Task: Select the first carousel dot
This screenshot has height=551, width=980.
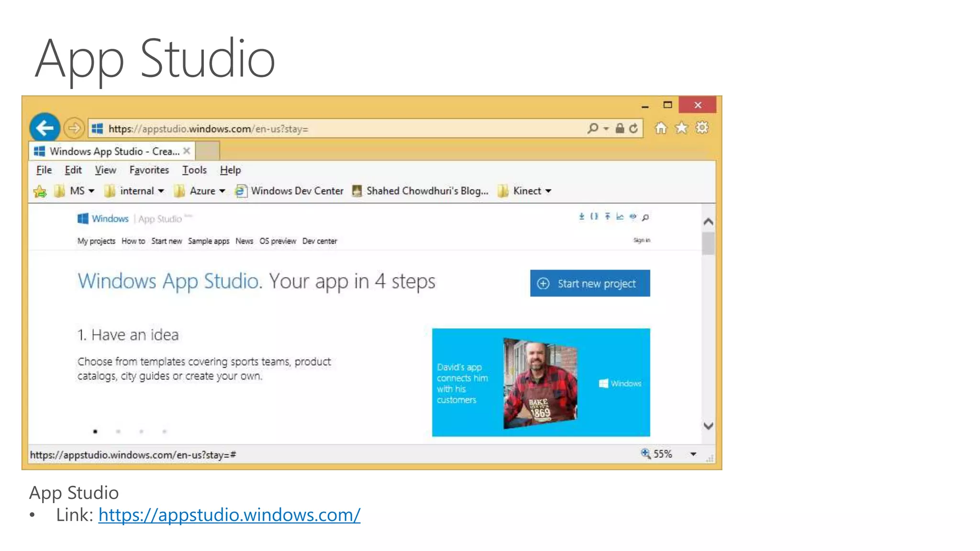Action: [95, 431]
